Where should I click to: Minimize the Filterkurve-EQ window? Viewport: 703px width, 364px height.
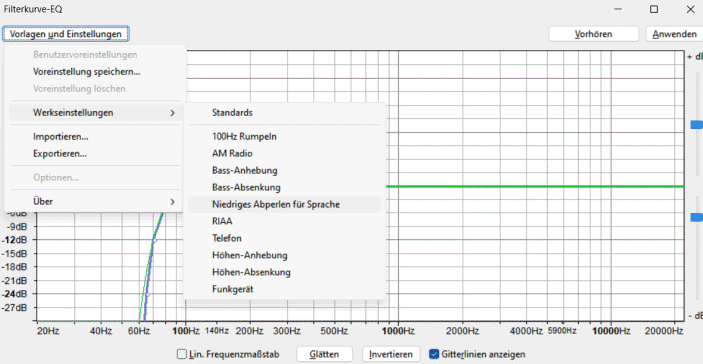point(618,9)
